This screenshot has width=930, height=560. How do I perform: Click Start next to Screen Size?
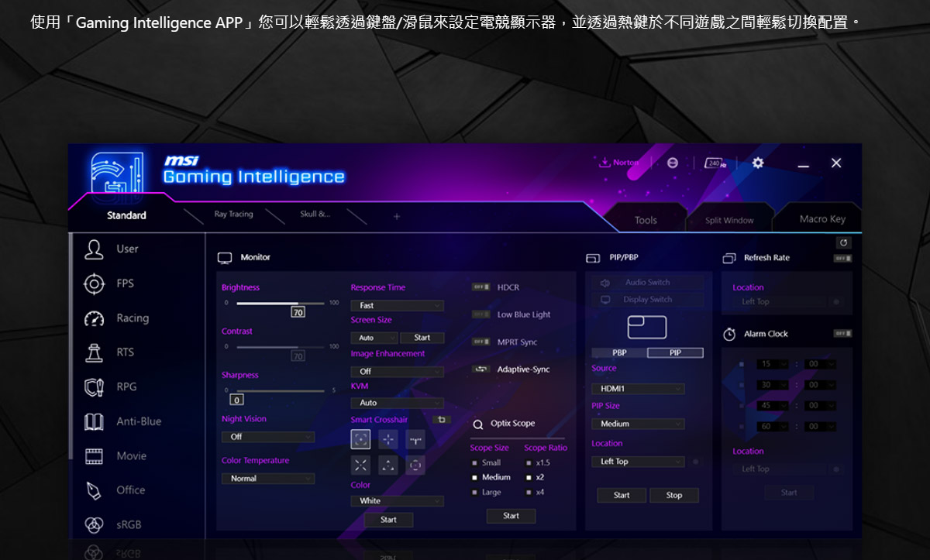(x=422, y=338)
